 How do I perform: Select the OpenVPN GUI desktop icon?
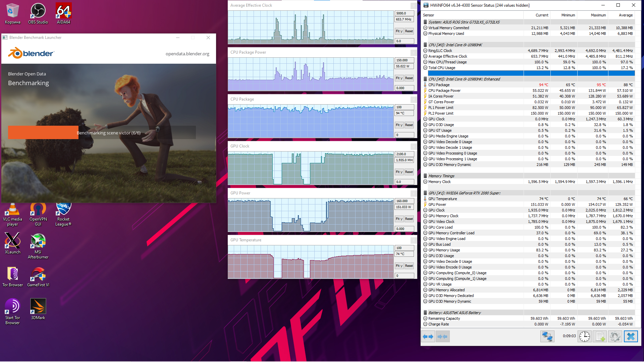tap(38, 215)
